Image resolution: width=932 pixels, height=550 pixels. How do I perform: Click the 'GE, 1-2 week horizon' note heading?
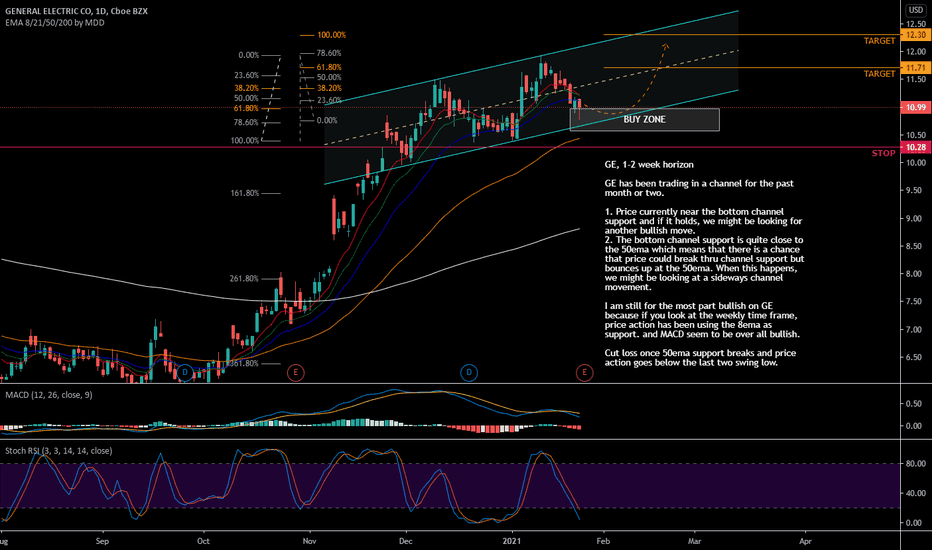click(x=649, y=165)
